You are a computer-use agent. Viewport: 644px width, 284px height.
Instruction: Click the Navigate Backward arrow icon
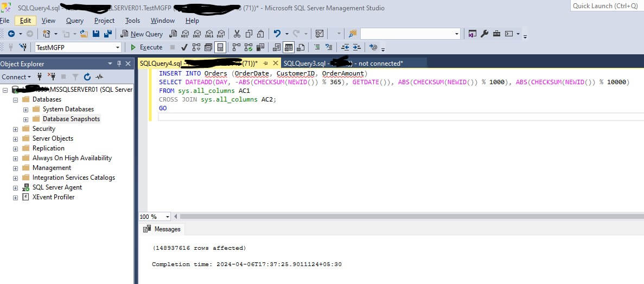pos(11,34)
